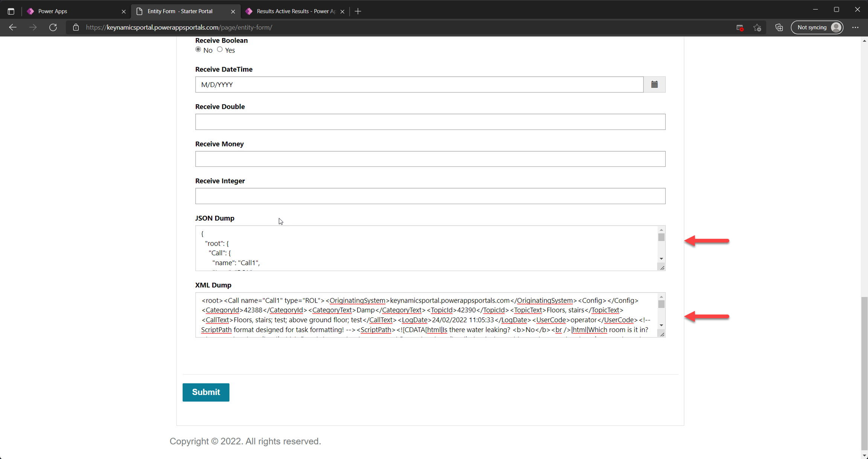Close the Entity Form tab
The image size is (868, 459).
point(233,12)
